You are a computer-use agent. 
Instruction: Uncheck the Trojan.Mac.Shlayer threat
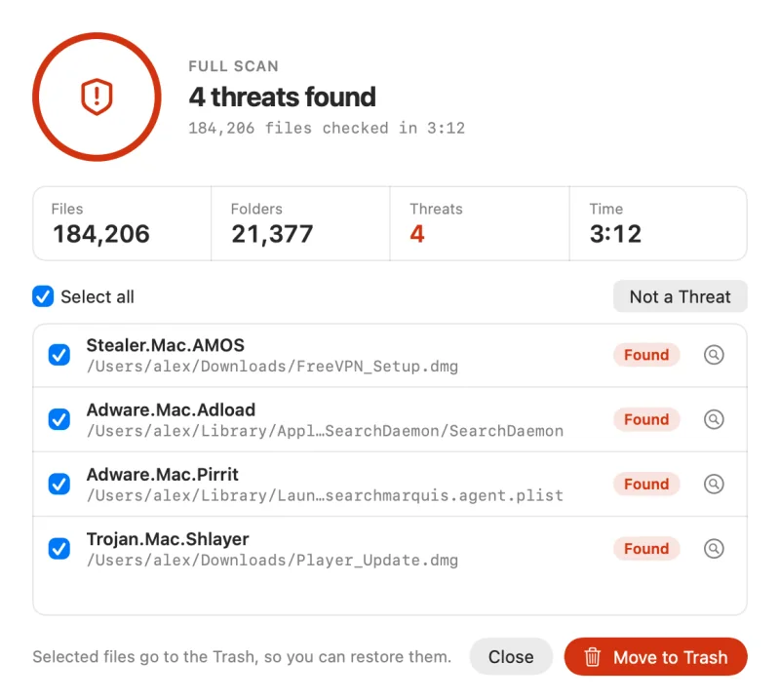pyautogui.click(x=59, y=549)
